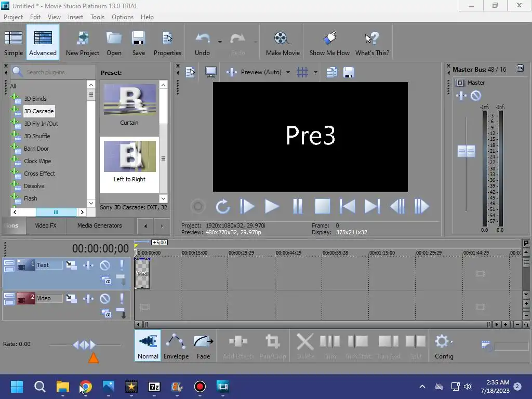Open the Options menu
Screen dimensions: 532x399
123,17
